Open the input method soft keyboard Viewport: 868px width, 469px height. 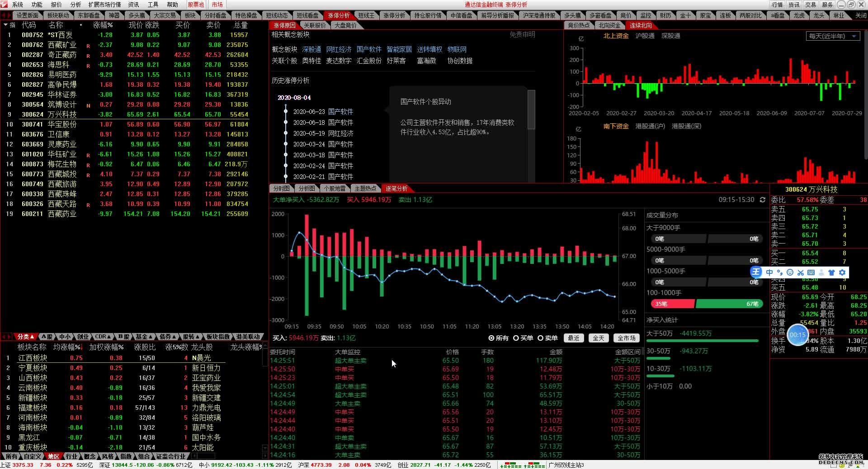pos(811,272)
